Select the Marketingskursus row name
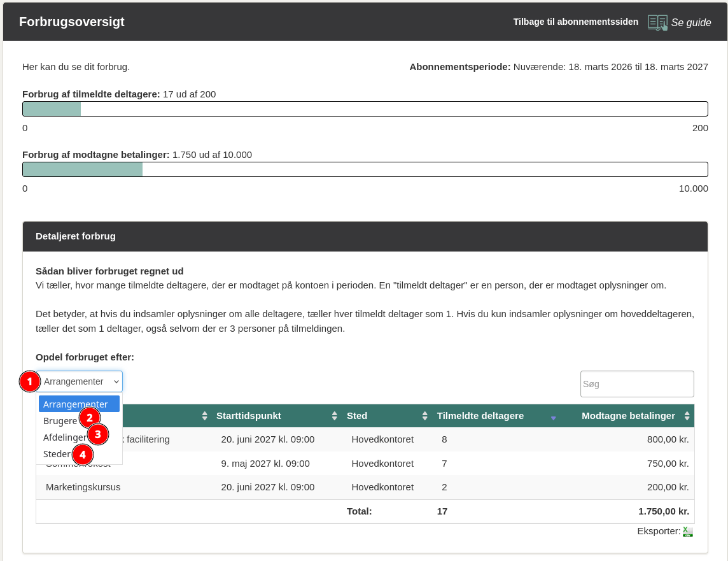The image size is (728, 561). coord(83,487)
